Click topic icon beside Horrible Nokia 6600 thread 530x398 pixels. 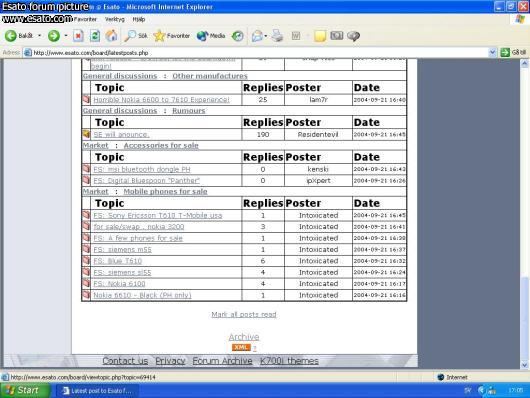[x=86, y=99]
